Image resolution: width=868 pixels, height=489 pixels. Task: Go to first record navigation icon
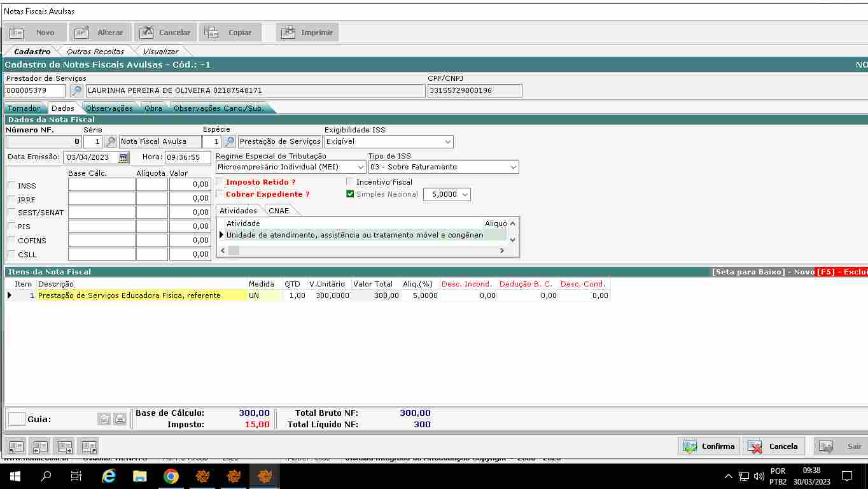click(16, 446)
